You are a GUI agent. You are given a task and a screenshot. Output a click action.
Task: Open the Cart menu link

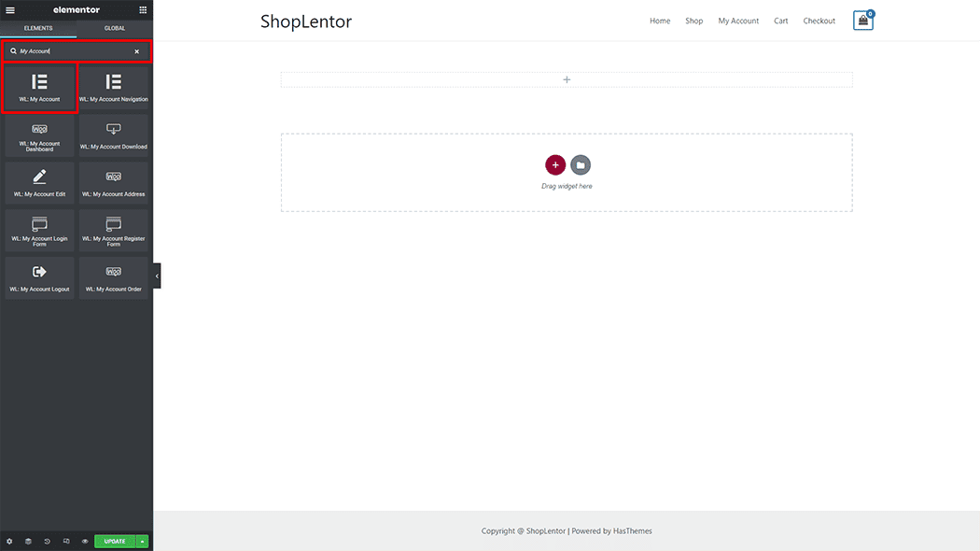point(780,21)
